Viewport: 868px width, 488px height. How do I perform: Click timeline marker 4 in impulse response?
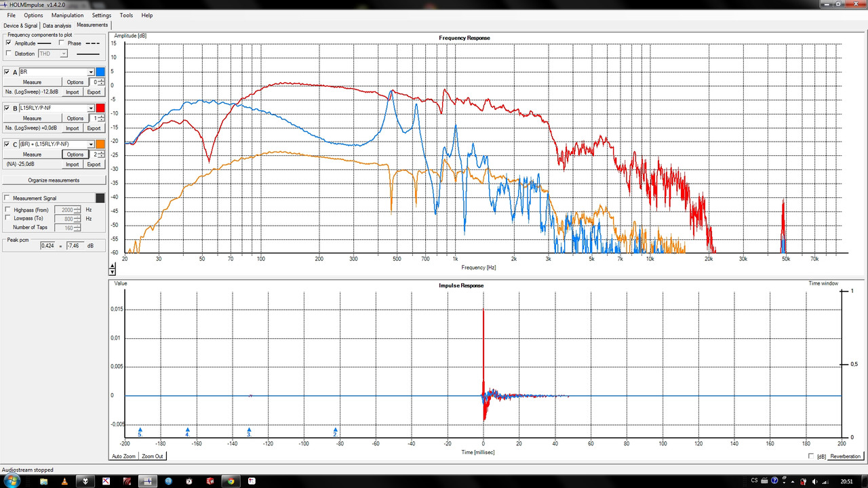(188, 432)
